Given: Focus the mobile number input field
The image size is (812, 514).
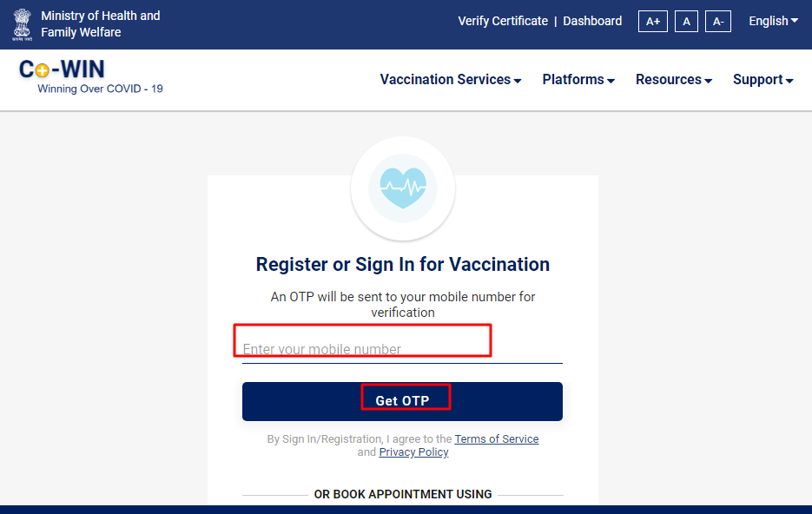Looking at the screenshot, I should pyautogui.click(x=402, y=349).
